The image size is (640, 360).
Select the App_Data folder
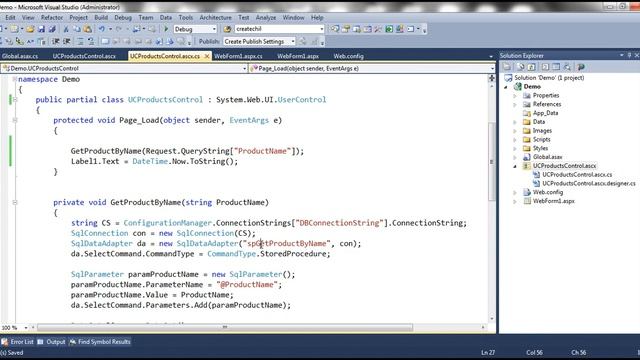(x=545, y=113)
